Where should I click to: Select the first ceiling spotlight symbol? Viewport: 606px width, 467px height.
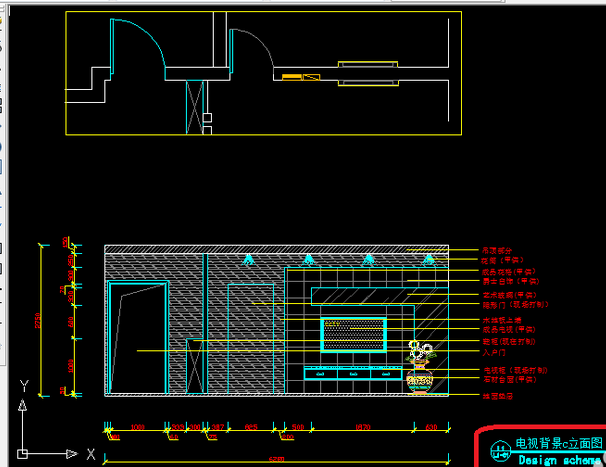point(248,260)
